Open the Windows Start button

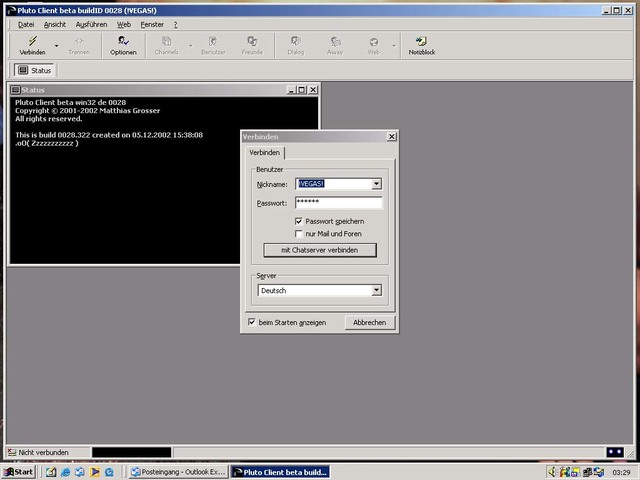click(19, 472)
